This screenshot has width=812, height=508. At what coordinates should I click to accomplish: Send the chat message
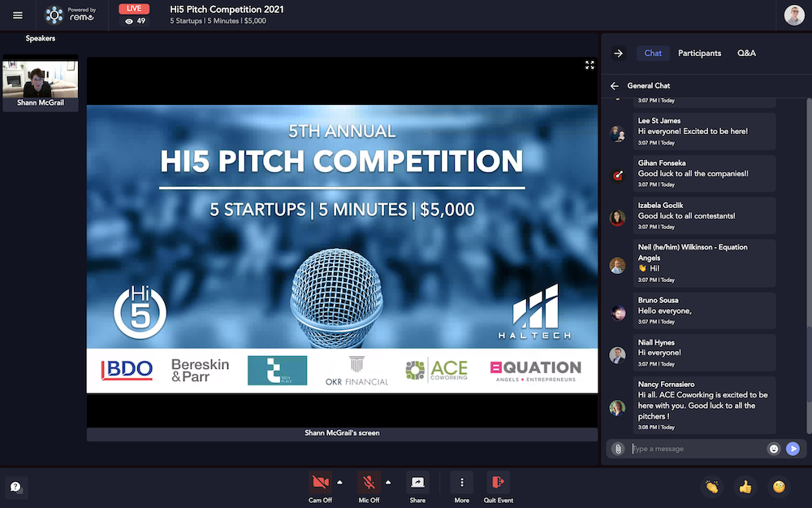[x=793, y=449]
